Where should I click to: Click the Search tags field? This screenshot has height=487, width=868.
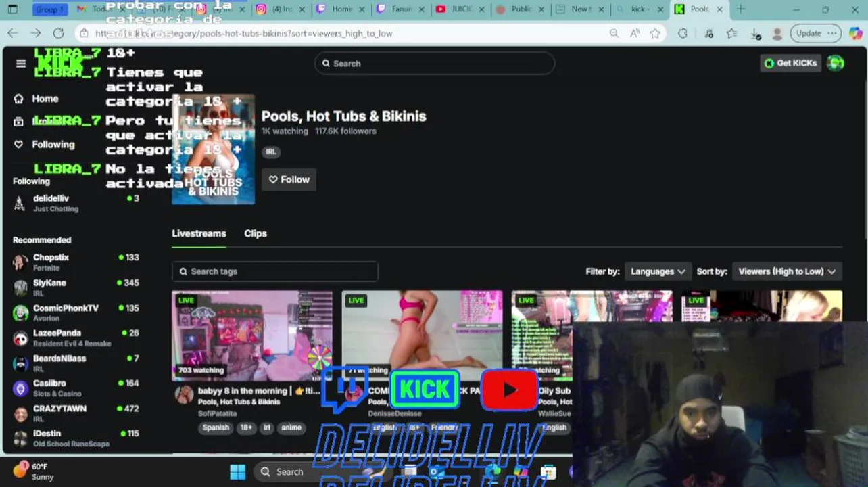click(x=275, y=271)
